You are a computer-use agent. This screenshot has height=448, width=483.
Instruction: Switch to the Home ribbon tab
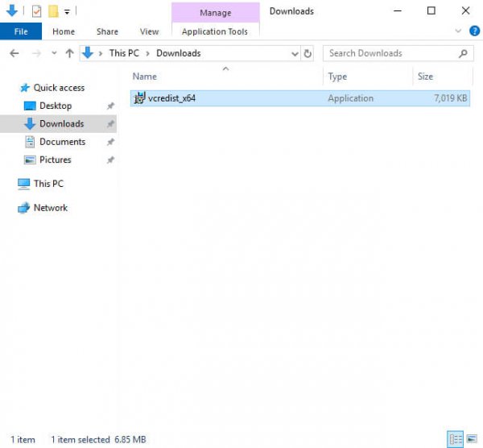[x=64, y=31]
